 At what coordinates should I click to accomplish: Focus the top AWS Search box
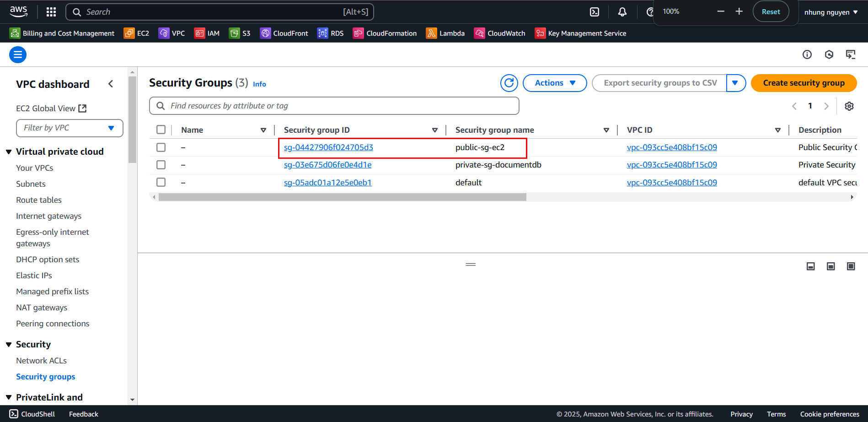click(x=220, y=12)
